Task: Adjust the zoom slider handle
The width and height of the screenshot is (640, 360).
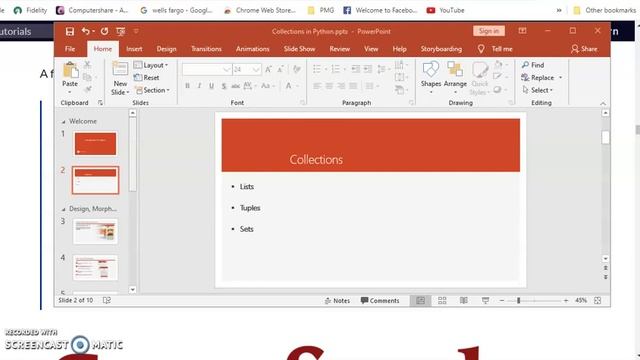Action: pos(518,301)
